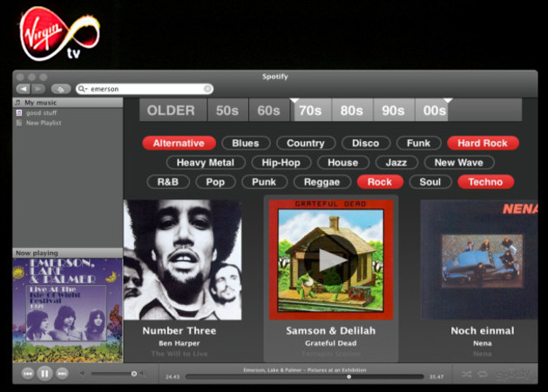Clear the emerson search text
548x392 pixels.
[207, 89]
